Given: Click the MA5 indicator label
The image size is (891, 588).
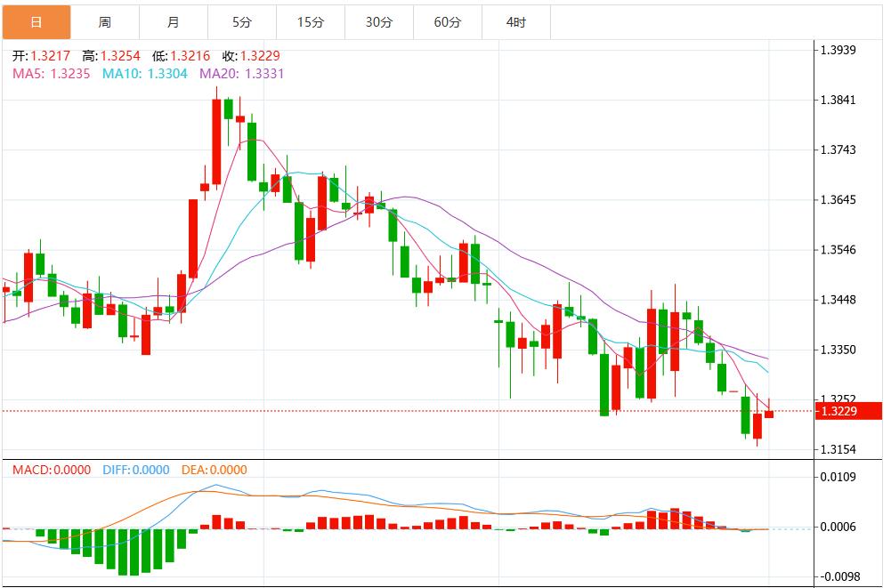Looking at the screenshot, I should coord(52,74).
